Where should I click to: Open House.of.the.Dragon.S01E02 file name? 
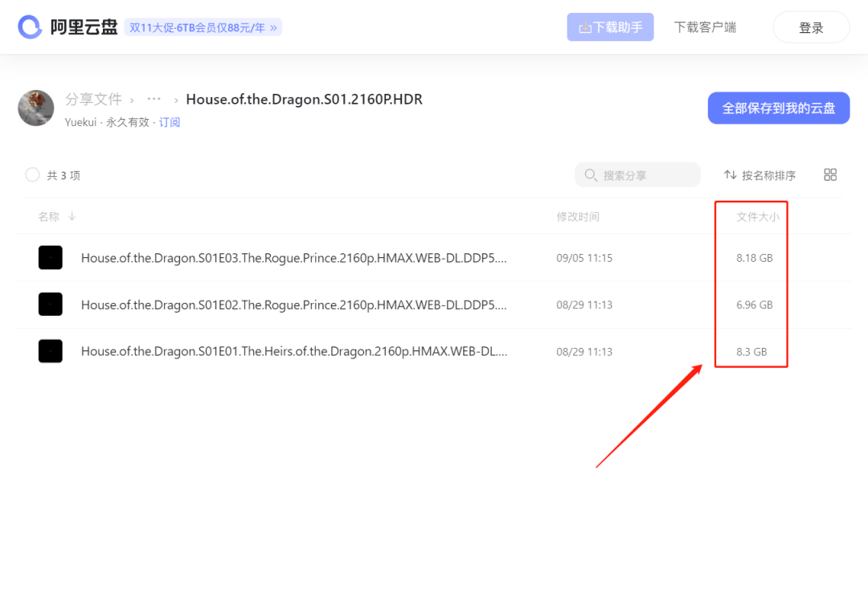click(x=294, y=305)
